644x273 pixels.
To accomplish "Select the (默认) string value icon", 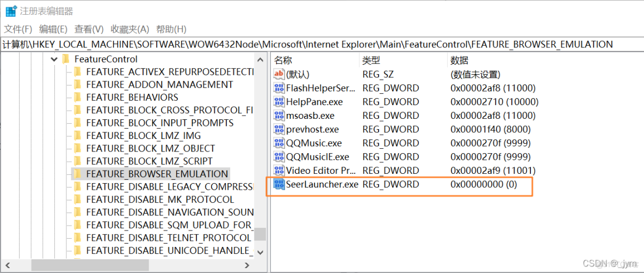I will pos(279,74).
